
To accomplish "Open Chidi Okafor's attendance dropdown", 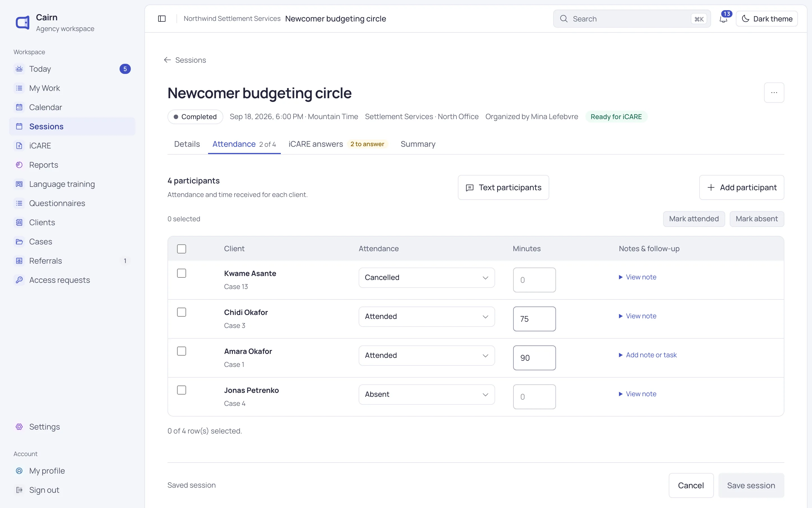I will point(427,316).
